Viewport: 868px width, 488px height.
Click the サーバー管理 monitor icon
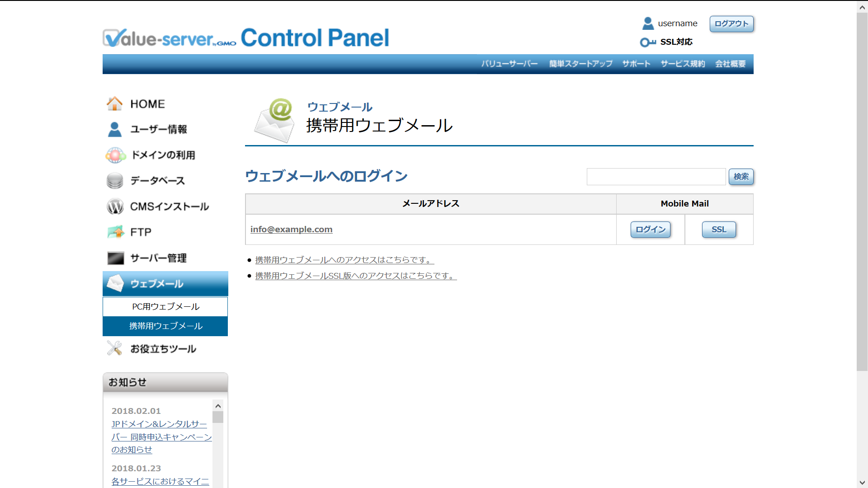click(115, 258)
